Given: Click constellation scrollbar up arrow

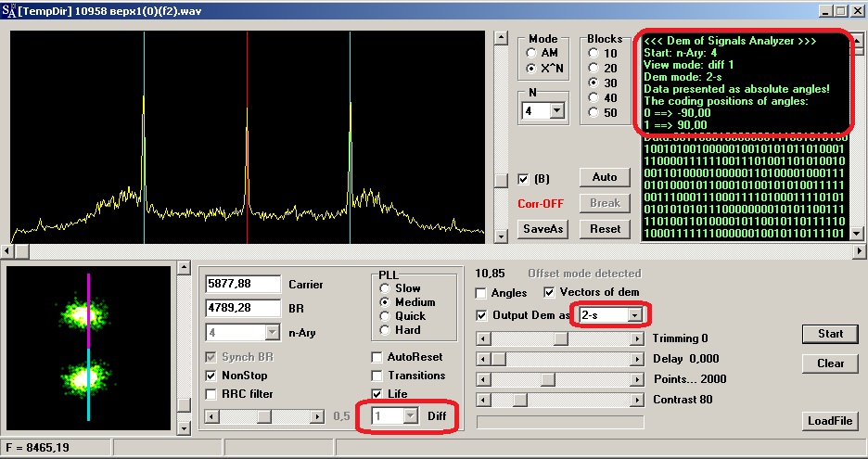Looking at the screenshot, I should pyautogui.click(x=184, y=268).
